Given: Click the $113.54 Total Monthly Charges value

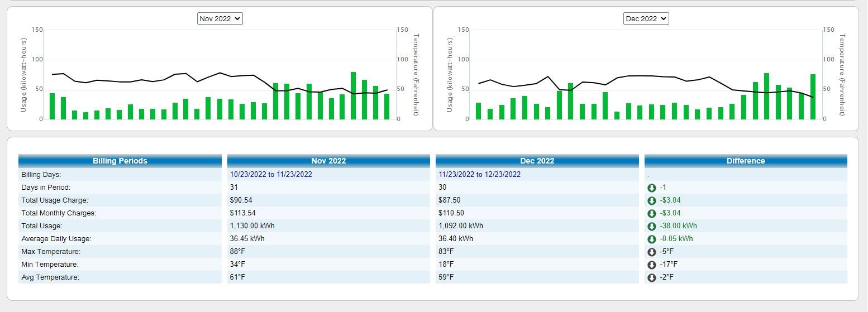Looking at the screenshot, I should coord(241,213).
